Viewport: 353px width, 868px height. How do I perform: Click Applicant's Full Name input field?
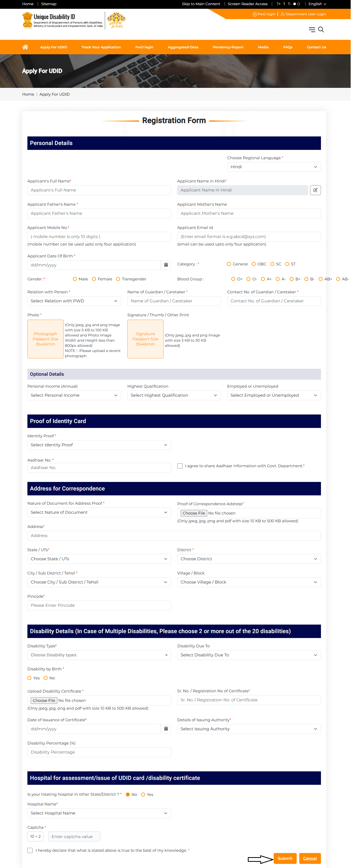[99, 190]
